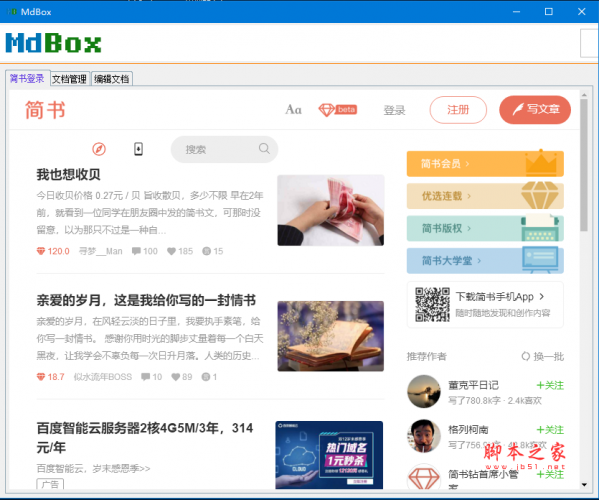Click the 写文章 write article button

point(535,110)
